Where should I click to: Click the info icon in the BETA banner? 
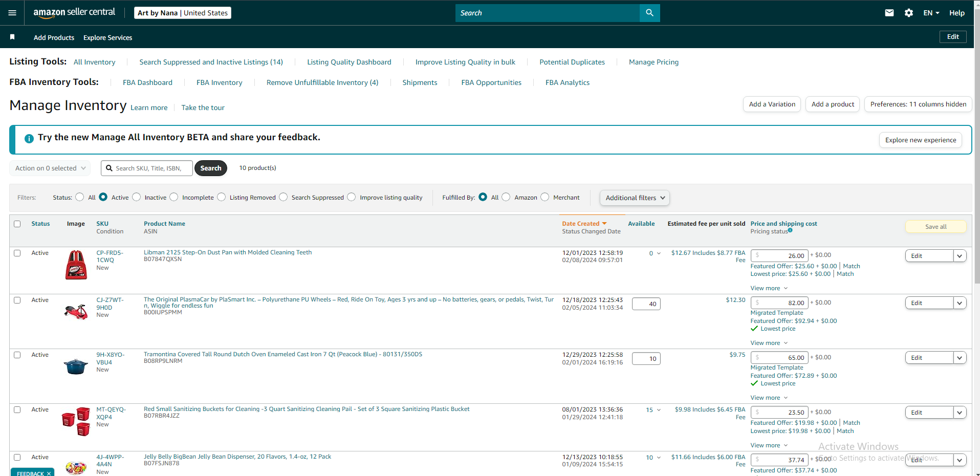[x=29, y=138]
